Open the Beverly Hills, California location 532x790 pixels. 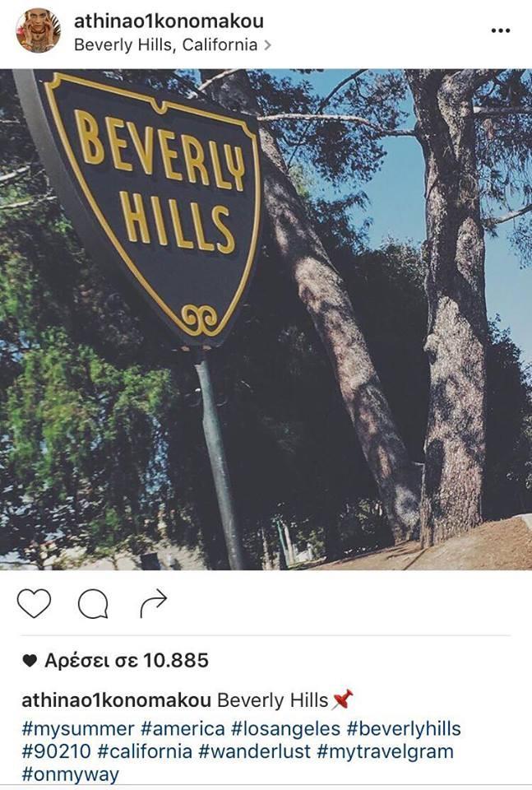165,44
